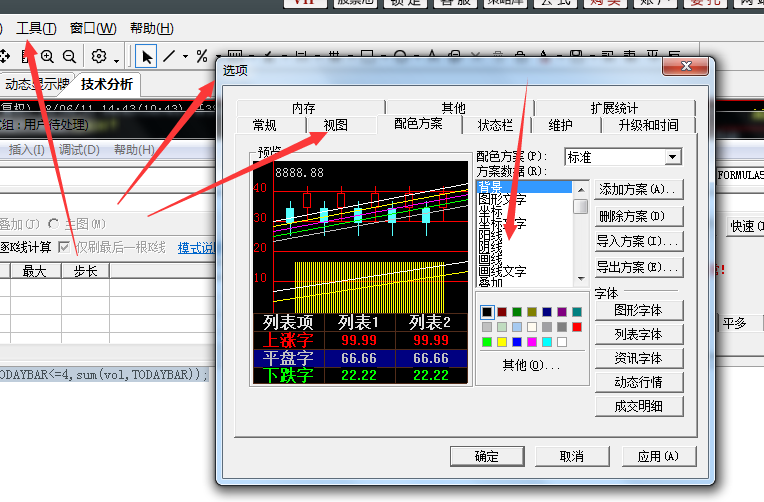Pick the purple color swatch
The image size is (764, 502).
tap(562, 312)
